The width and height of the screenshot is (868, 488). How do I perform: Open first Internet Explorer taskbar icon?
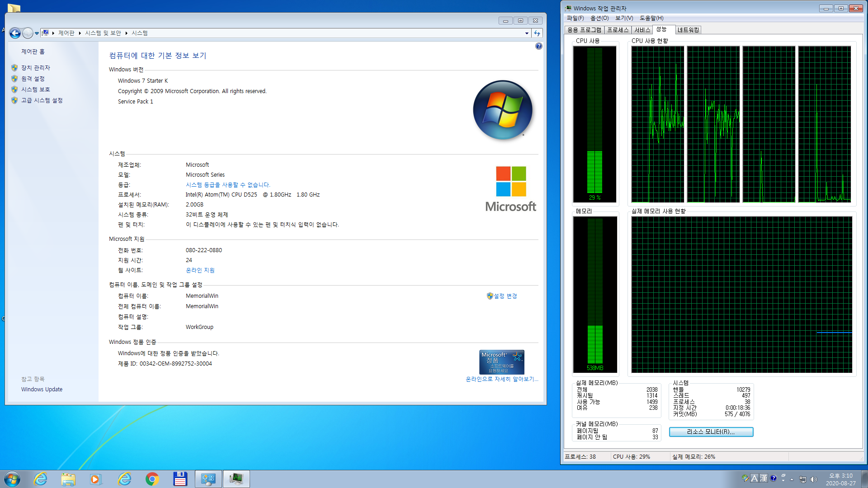click(41, 479)
